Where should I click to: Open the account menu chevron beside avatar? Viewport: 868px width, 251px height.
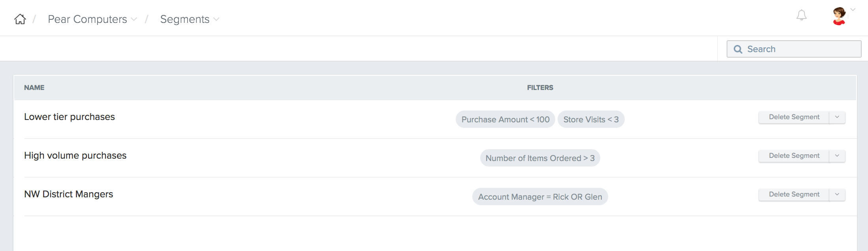[x=853, y=10]
